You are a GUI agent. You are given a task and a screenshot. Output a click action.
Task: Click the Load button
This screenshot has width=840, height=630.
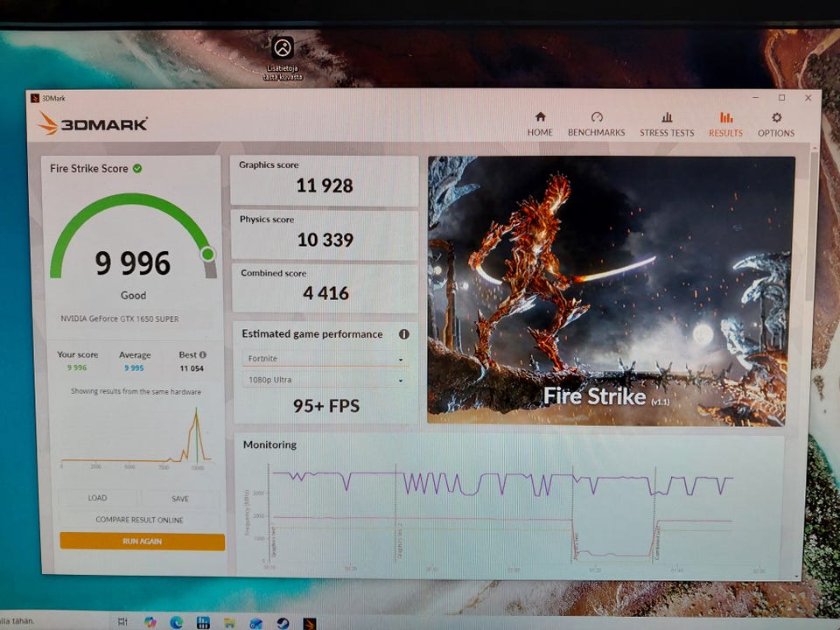pos(97,498)
